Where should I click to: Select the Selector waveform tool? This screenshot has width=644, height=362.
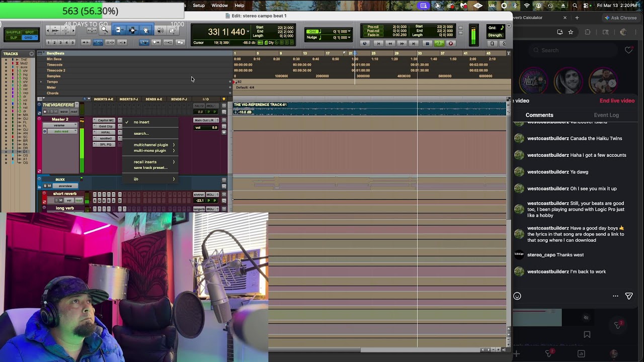point(133,31)
